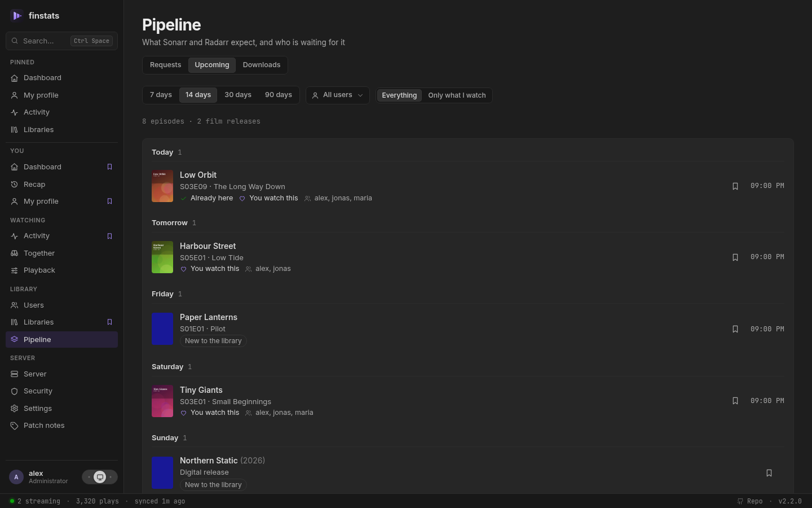Select the 30 days range

coord(238,95)
